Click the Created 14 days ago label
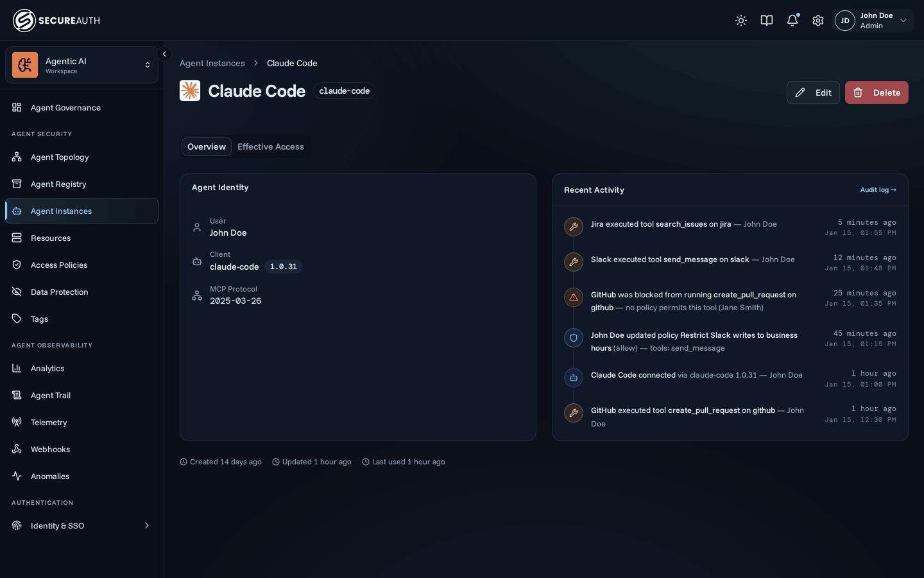 pos(221,462)
